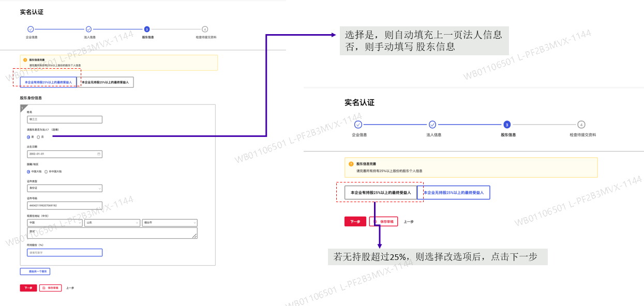Open the city dropdown showing 烟台市
Viewport: 644px width, 306px height.
[170, 223]
